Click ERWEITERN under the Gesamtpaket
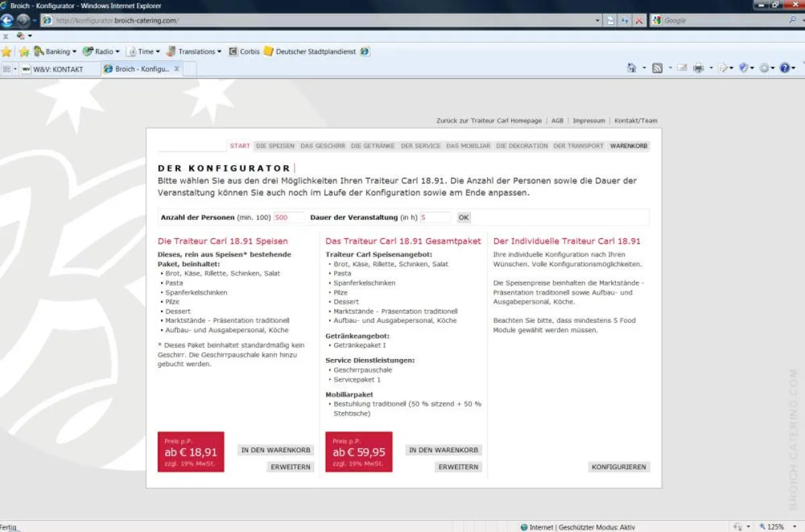Image resolution: width=805 pixels, height=532 pixels. point(458,467)
